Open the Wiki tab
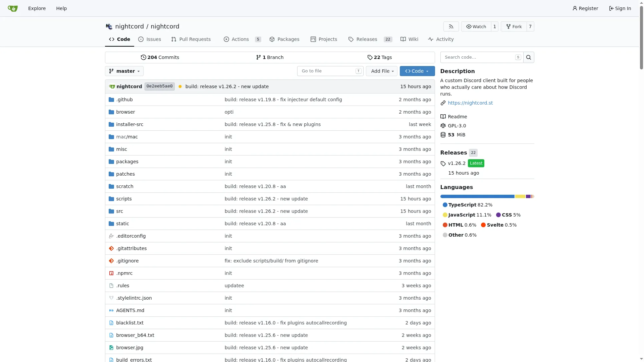The height and width of the screenshot is (362, 644). pos(409,39)
